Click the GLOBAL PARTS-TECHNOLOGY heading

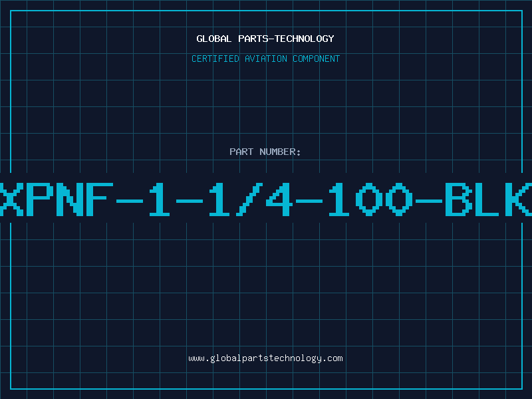(265, 39)
